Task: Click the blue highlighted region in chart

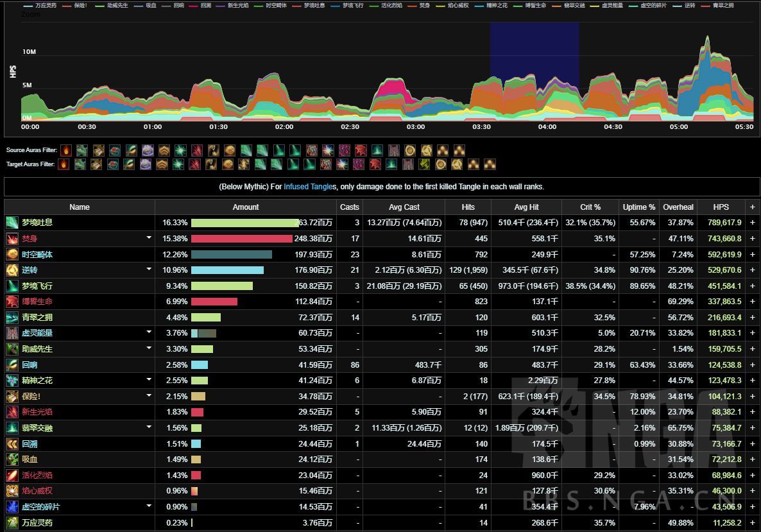Action: click(x=534, y=58)
